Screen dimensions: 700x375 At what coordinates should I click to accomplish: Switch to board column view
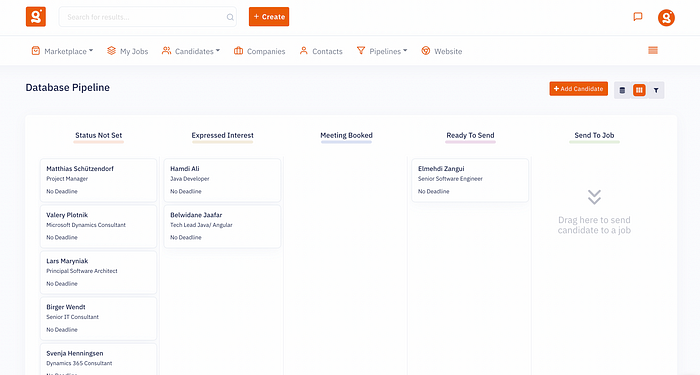tap(639, 90)
